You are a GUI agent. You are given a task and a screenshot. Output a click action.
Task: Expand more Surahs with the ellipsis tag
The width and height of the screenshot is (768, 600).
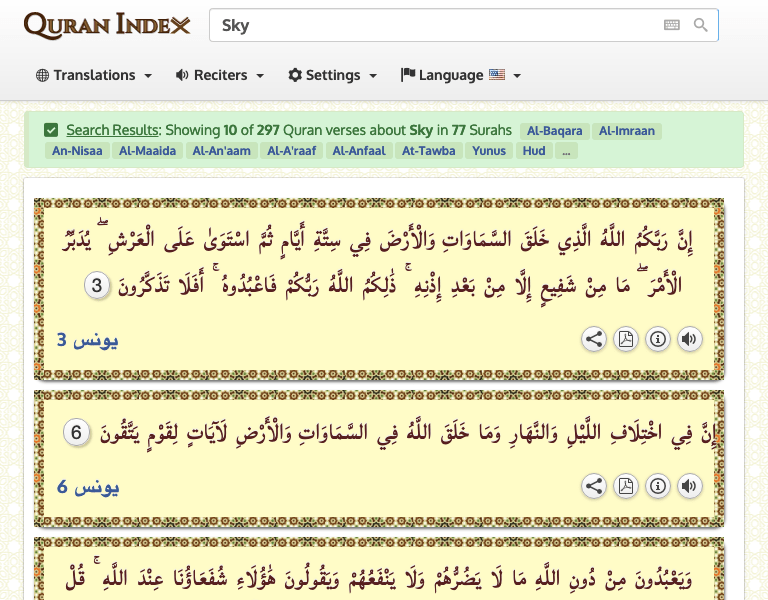click(566, 151)
